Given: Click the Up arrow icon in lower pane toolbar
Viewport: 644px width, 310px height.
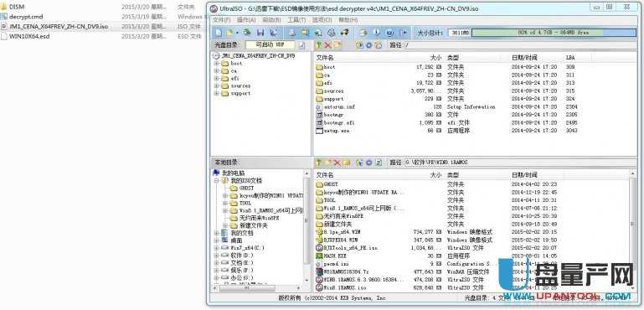Looking at the screenshot, I should pos(319,163).
